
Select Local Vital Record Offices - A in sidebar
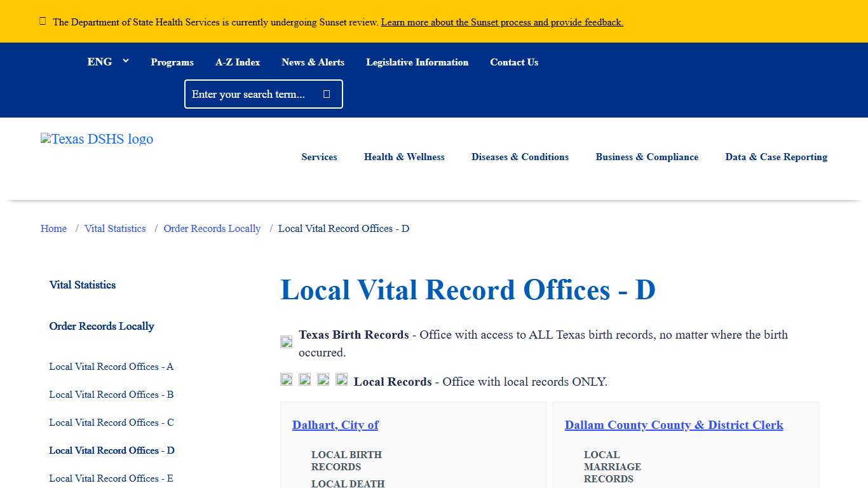click(111, 367)
